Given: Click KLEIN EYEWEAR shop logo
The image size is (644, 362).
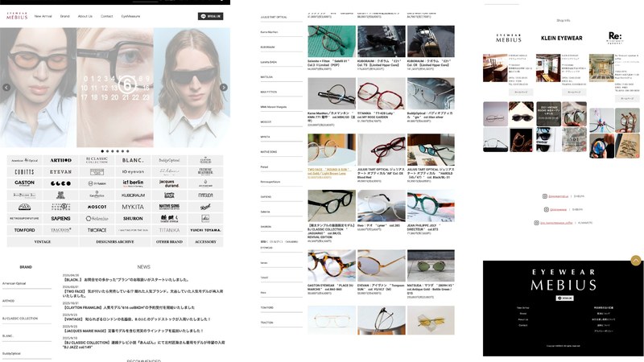Looking at the screenshot, I should 561,38.
